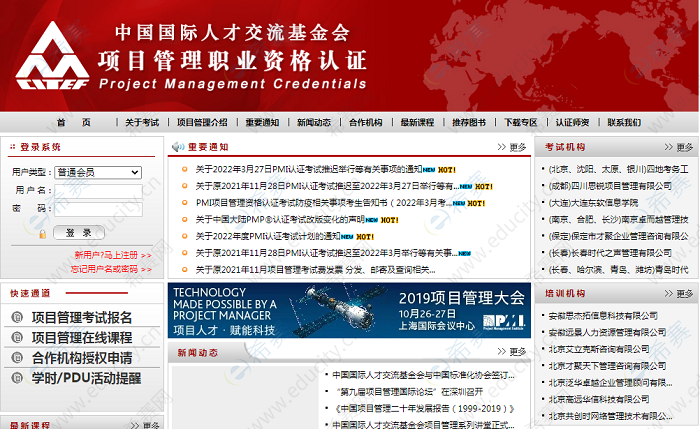Focus the 用户名 input field
The height and width of the screenshot is (429, 700).
click(x=98, y=191)
